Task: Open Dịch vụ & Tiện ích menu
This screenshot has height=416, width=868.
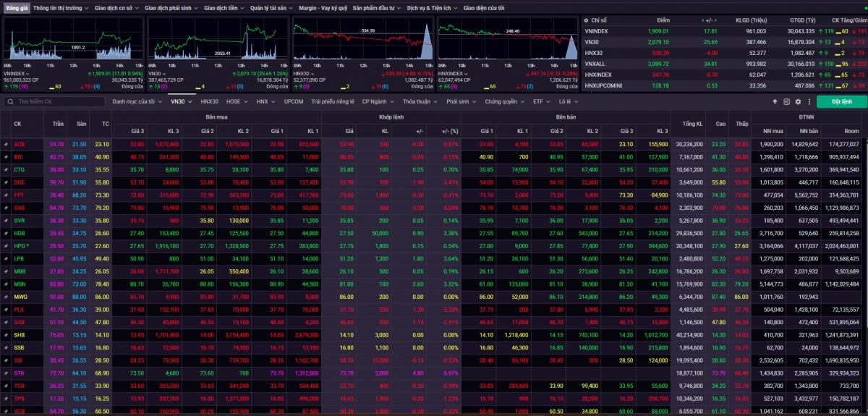Action: (x=432, y=7)
